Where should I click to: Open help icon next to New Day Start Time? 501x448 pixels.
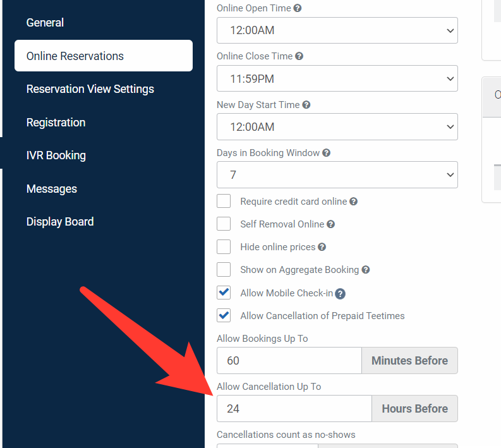point(306,105)
